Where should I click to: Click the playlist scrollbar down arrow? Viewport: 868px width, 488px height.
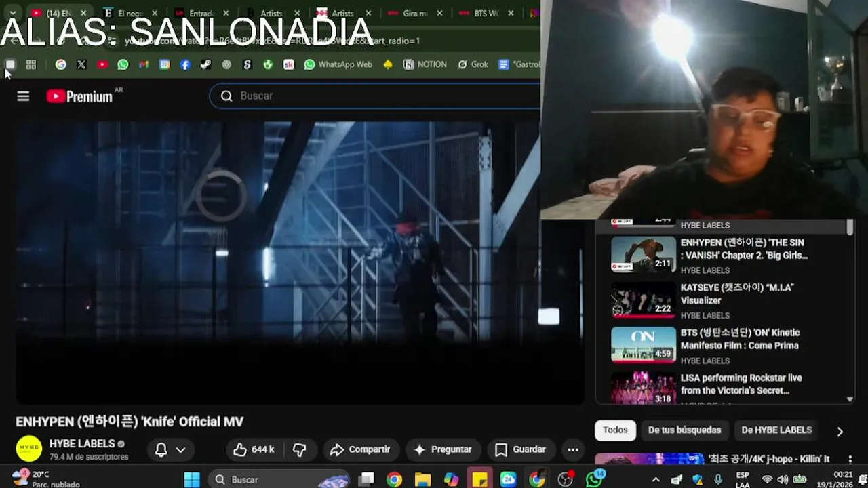pos(850,400)
